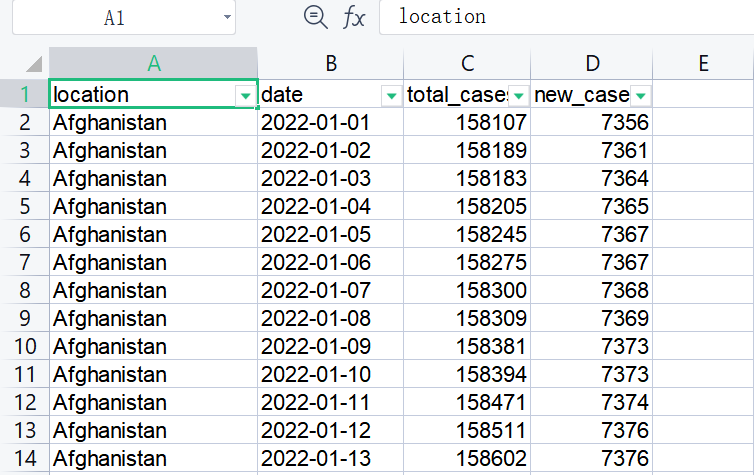Viewport: 754px width, 475px height.
Task: Select row 10 header
Action: (x=24, y=346)
